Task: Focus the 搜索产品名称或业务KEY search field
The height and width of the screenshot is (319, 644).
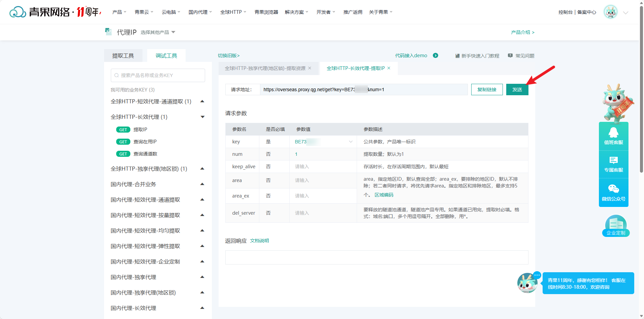Action: point(158,75)
